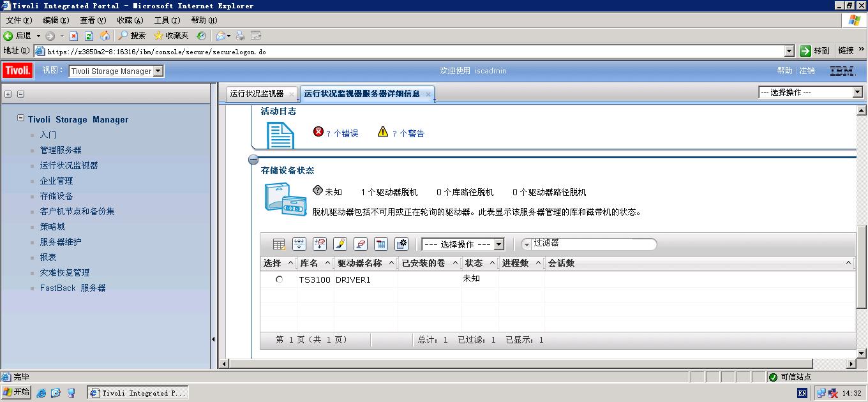
Task: Close the 运行状况监视器服务器详细信息 tab
Action: tap(428, 94)
